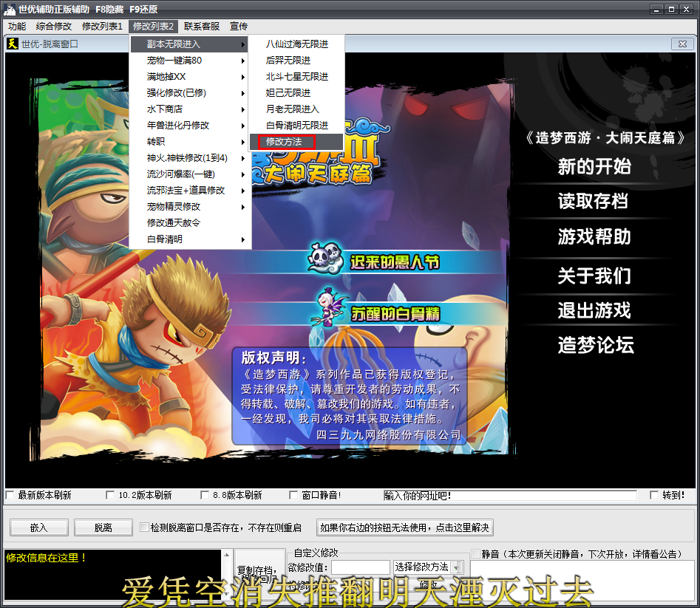
Task: Click the 苏醒的白骨精 event banner
Action: [x=395, y=313]
